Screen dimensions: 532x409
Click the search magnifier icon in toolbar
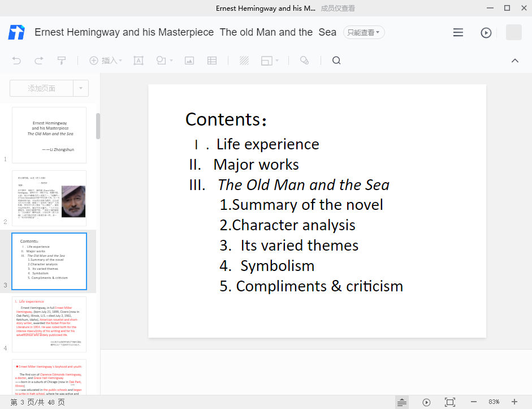tap(336, 61)
